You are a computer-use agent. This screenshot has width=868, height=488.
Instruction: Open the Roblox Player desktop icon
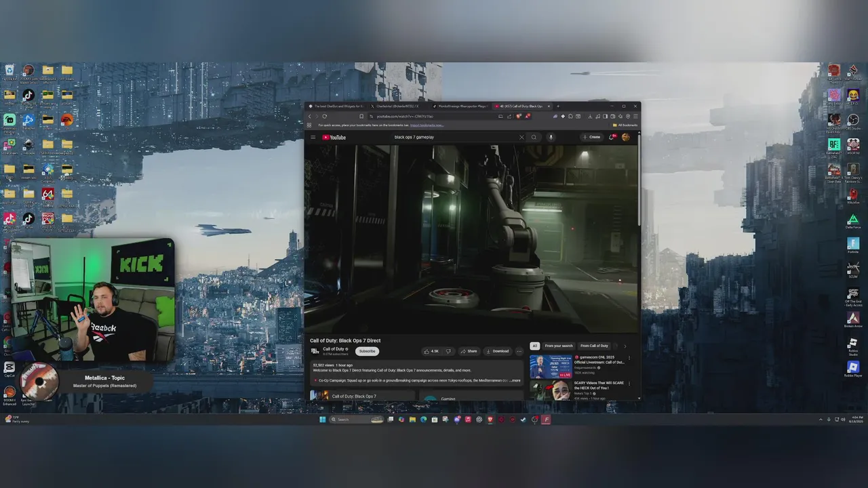(x=853, y=369)
